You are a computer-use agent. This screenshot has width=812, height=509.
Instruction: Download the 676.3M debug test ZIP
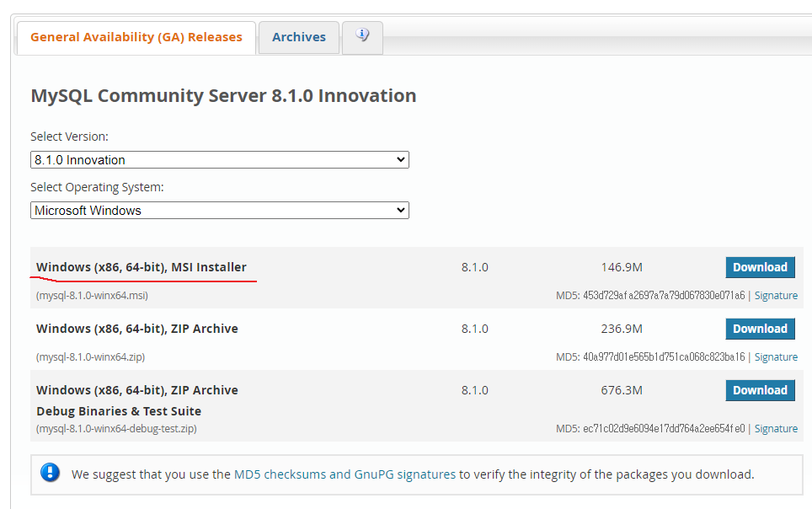[760, 390]
